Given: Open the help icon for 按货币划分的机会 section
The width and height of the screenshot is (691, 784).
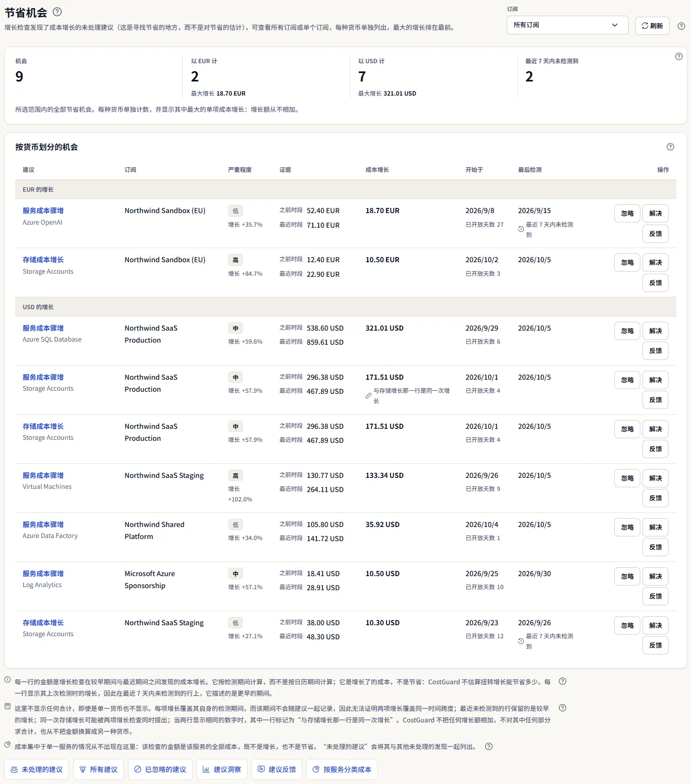Looking at the screenshot, I should (x=670, y=147).
